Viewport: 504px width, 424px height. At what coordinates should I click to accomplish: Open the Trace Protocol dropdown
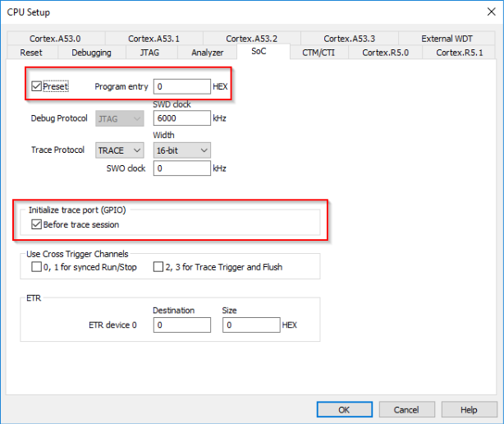(x=120, y=150)
